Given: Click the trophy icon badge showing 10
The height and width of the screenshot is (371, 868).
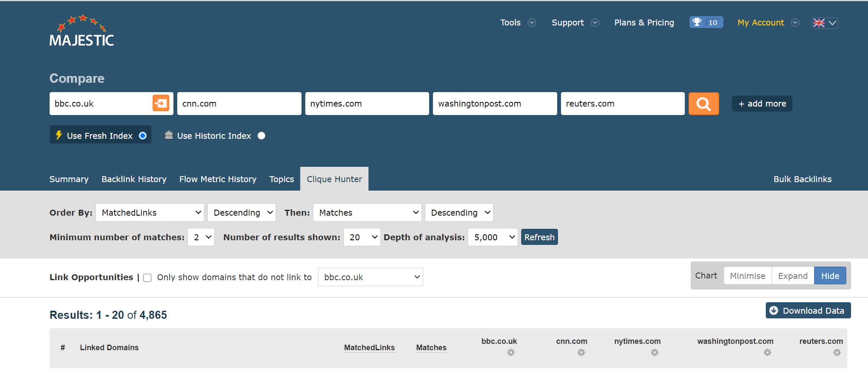Looking at the screenshot, I should point(706,22).
